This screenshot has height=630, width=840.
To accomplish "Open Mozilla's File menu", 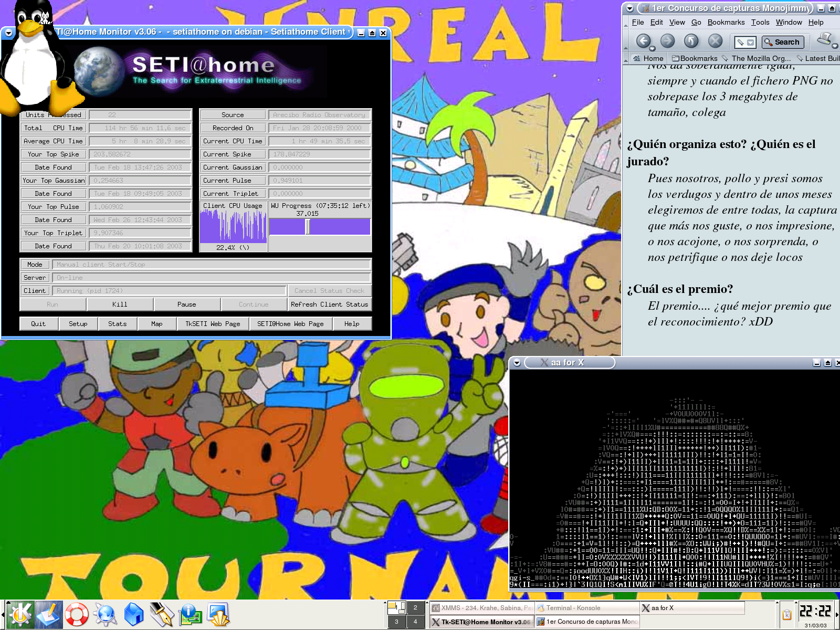I will click(638, 22).
